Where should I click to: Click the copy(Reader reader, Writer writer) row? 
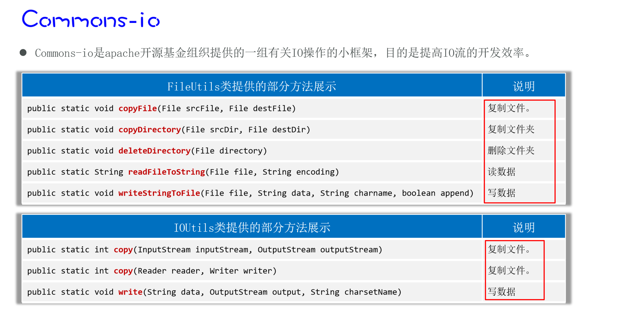(x=152, y=271)
